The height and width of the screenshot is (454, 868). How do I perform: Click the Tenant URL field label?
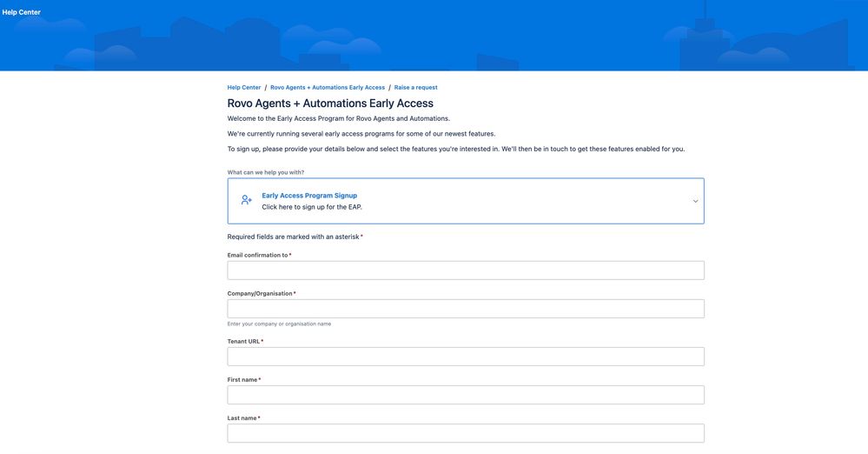243,342
